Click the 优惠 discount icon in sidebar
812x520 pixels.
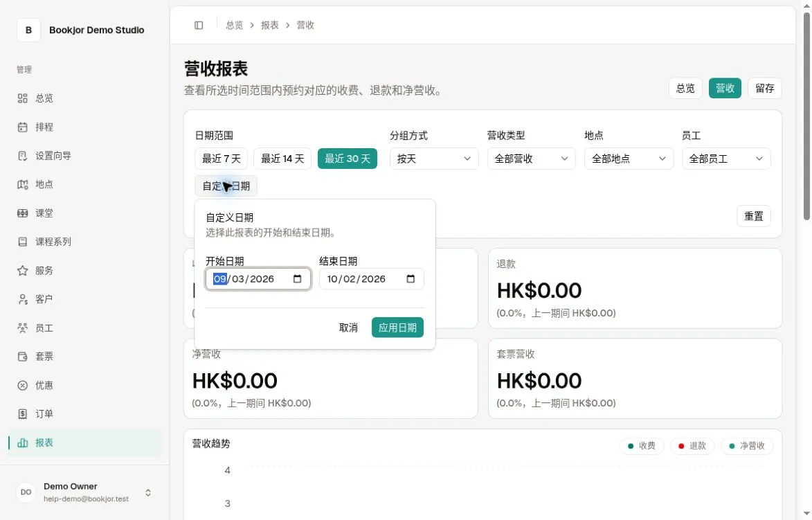22,386
